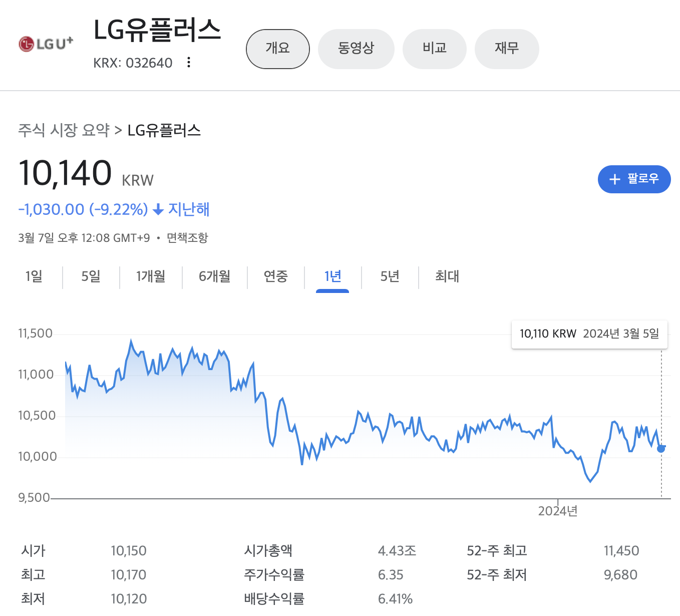Select the active 1년 chart range
The width and height of the screenshot is (680, 616).
coord(332,276)
